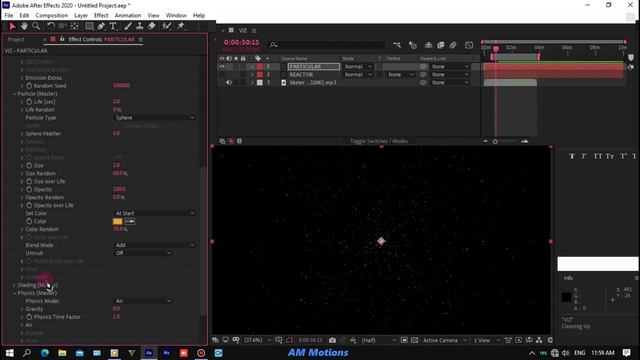
Task: Open the Animation menu
Action: (128, 16)
